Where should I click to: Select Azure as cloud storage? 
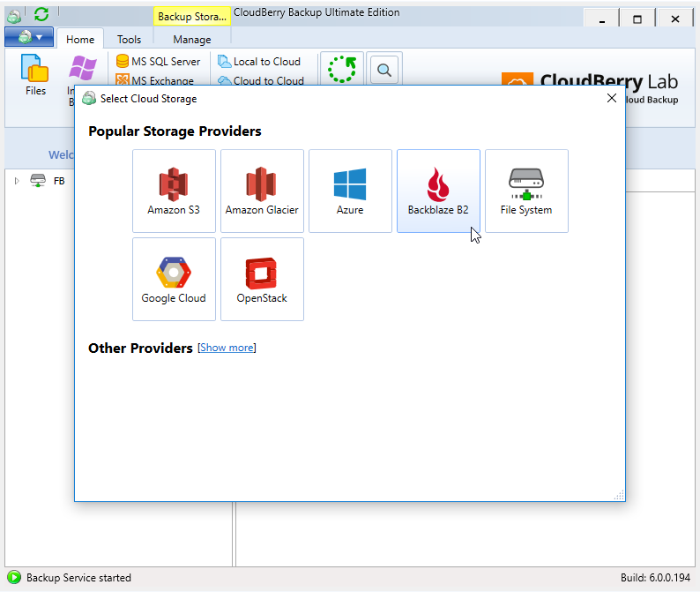[350, 191]
